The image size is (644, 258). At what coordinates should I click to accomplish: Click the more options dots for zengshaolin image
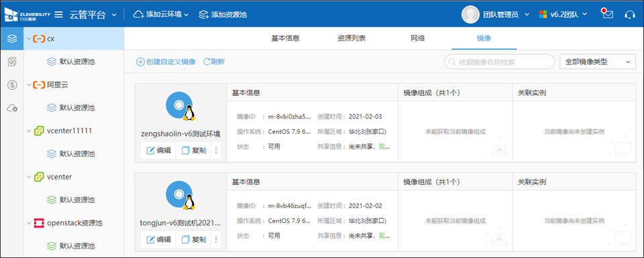pyautogui.click(x=216, y=151)
